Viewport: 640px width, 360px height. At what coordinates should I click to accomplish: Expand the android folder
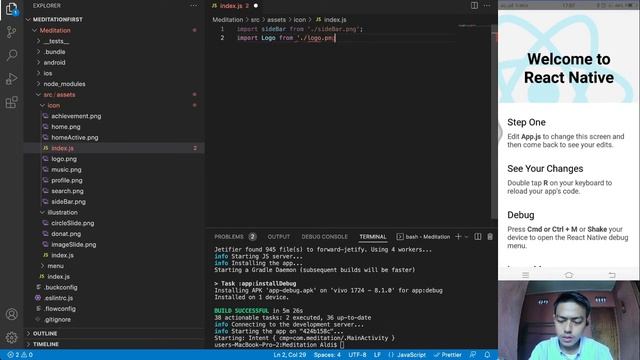pos(54,62)
